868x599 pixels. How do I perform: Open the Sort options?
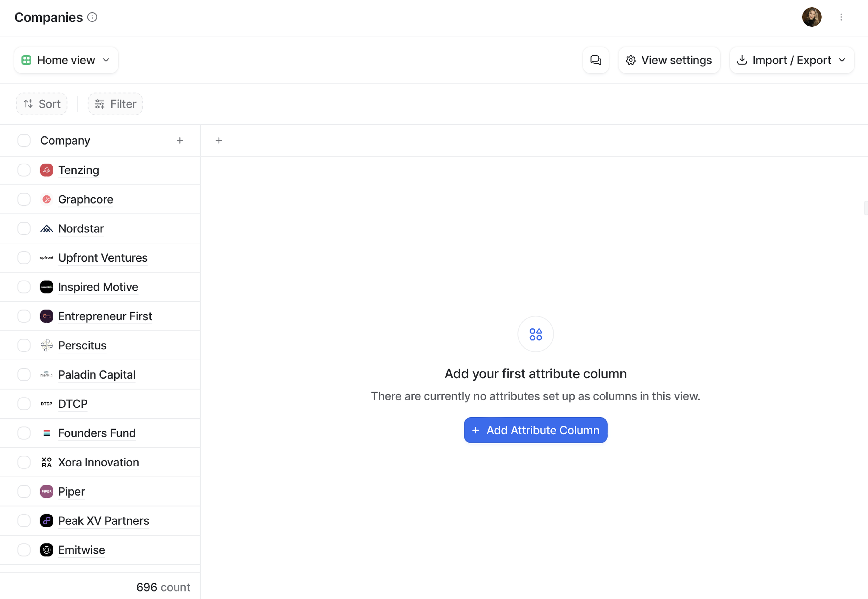click(x=42, y=104)
